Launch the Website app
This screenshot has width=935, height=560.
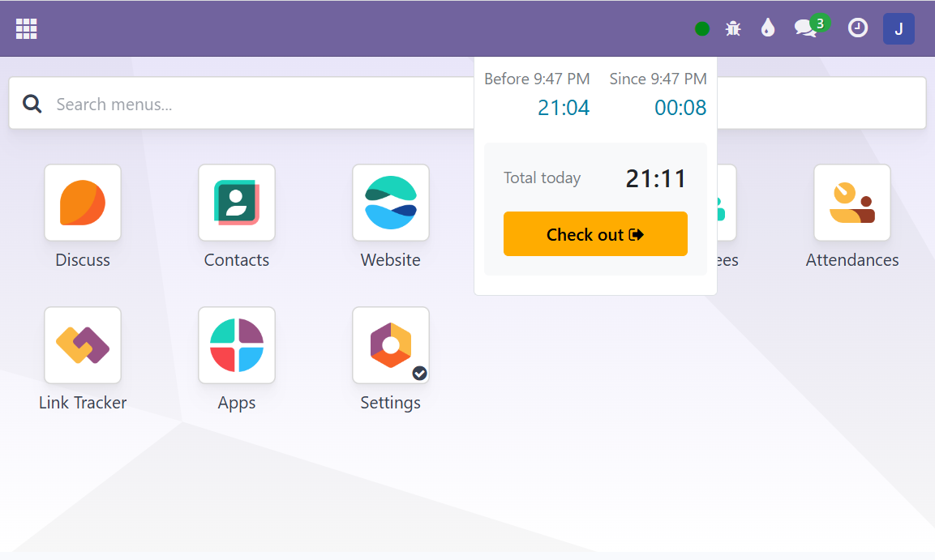click(390, 203)
